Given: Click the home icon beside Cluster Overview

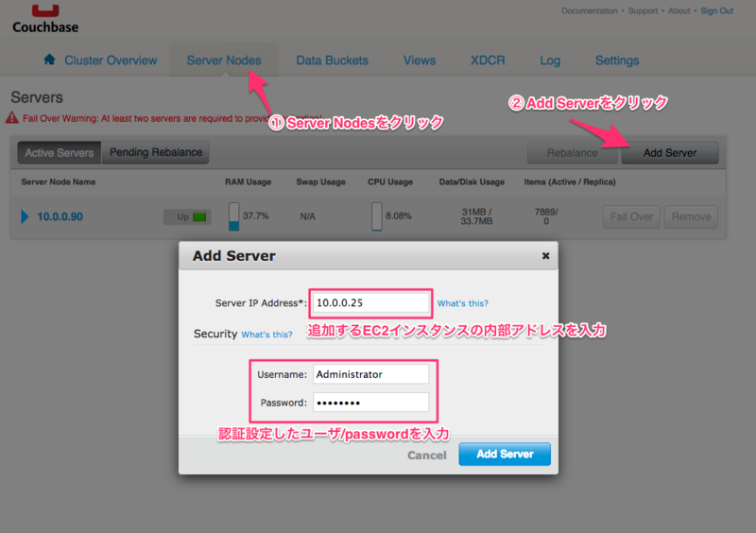Looking at the screenshot, I should click(49, 60).
